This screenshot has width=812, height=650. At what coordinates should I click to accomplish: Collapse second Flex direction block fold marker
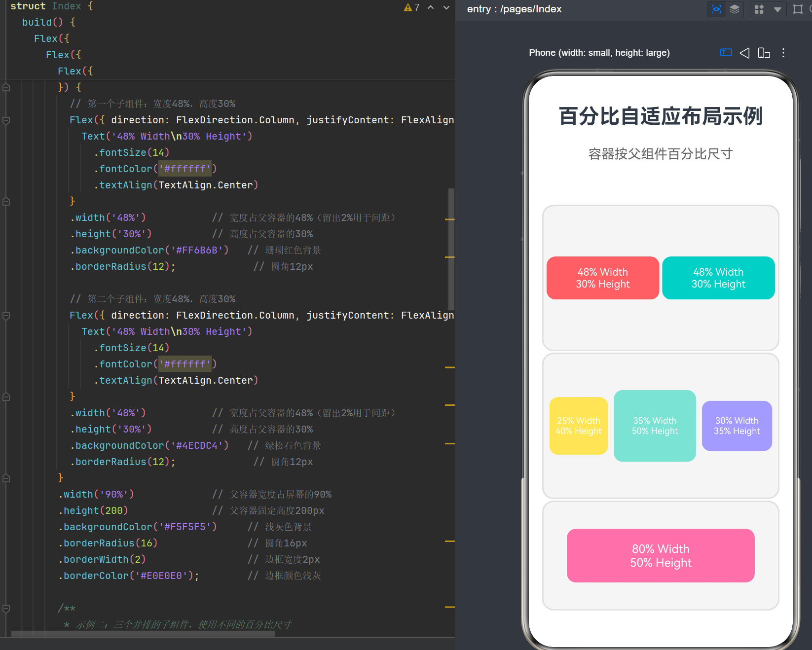tap(6, 316)
